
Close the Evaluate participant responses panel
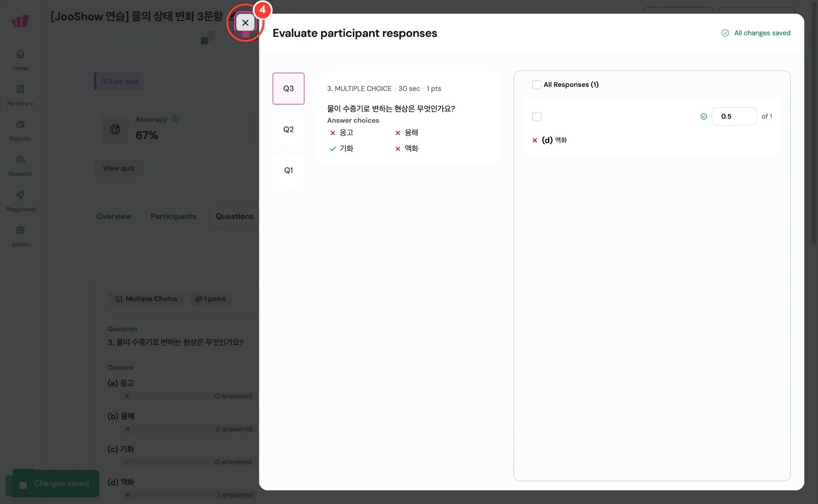[245, 22]
